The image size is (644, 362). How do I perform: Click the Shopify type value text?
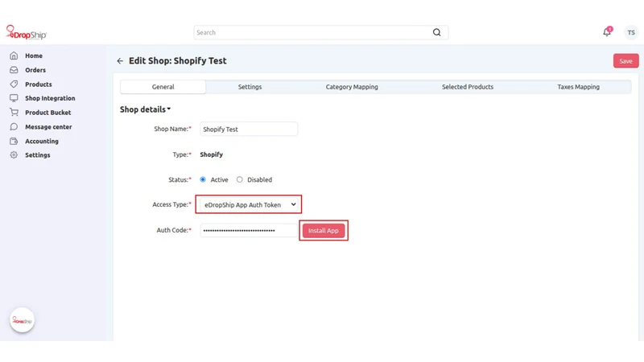pos(212,154)
